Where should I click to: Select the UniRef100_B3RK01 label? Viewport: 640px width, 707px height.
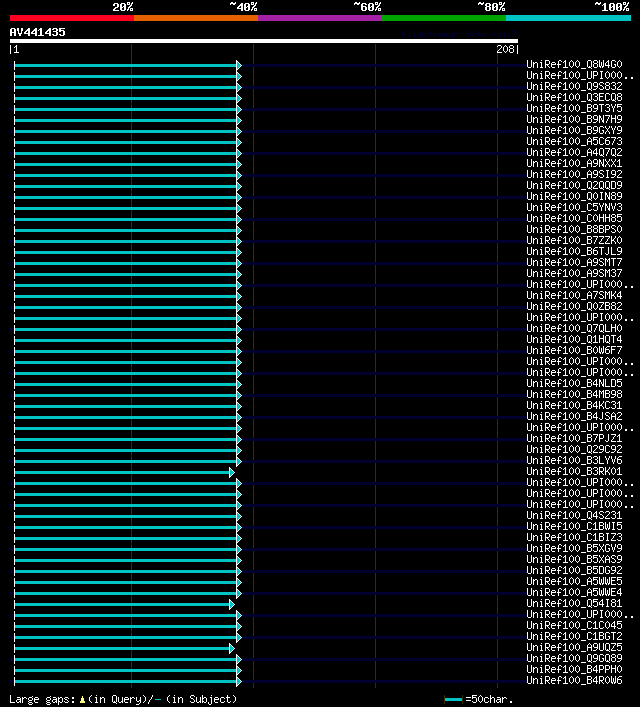coord(574,471)
